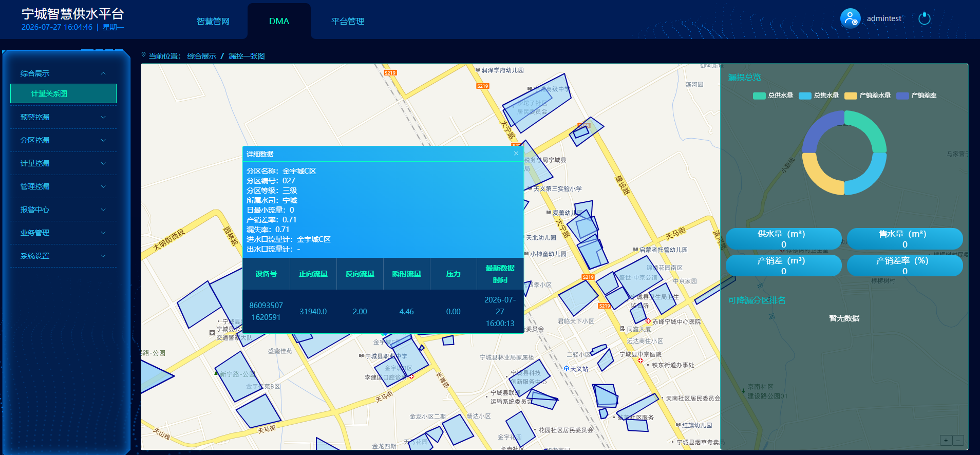980x455 pixels.
Task: Expand the 分区控漏 sidebar menu
Action: pos(63,140)
